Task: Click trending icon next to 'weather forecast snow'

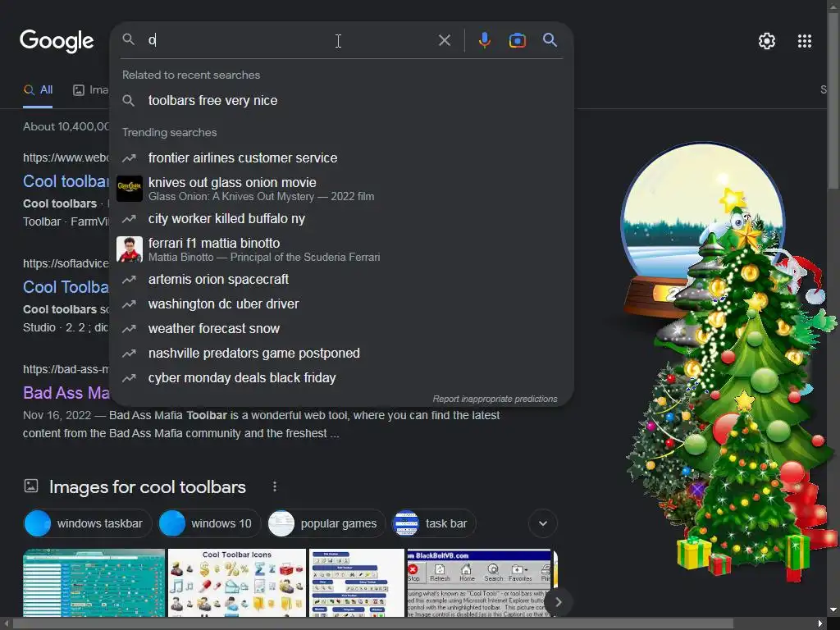Action: click(x=129, y=328)
